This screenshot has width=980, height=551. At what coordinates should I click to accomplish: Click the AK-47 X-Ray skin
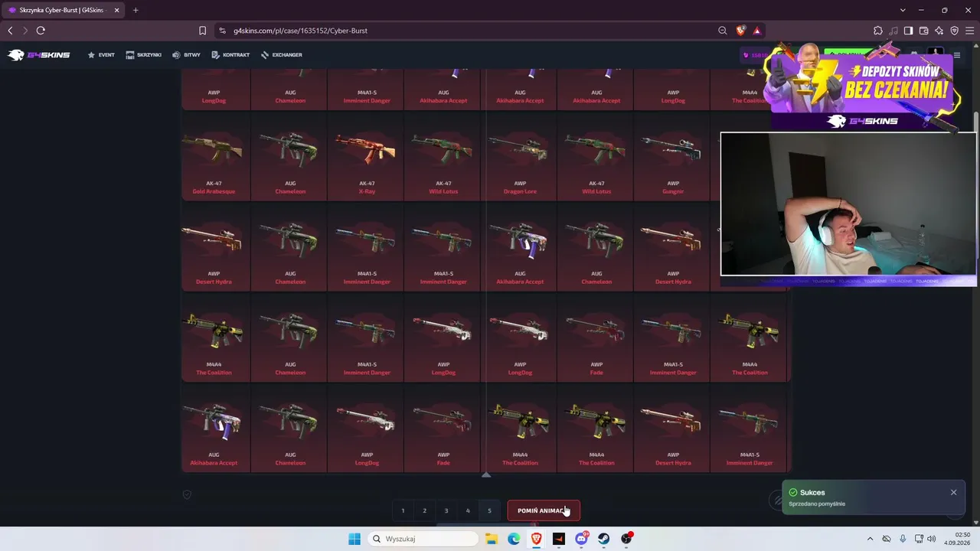(x=367, y=158)
